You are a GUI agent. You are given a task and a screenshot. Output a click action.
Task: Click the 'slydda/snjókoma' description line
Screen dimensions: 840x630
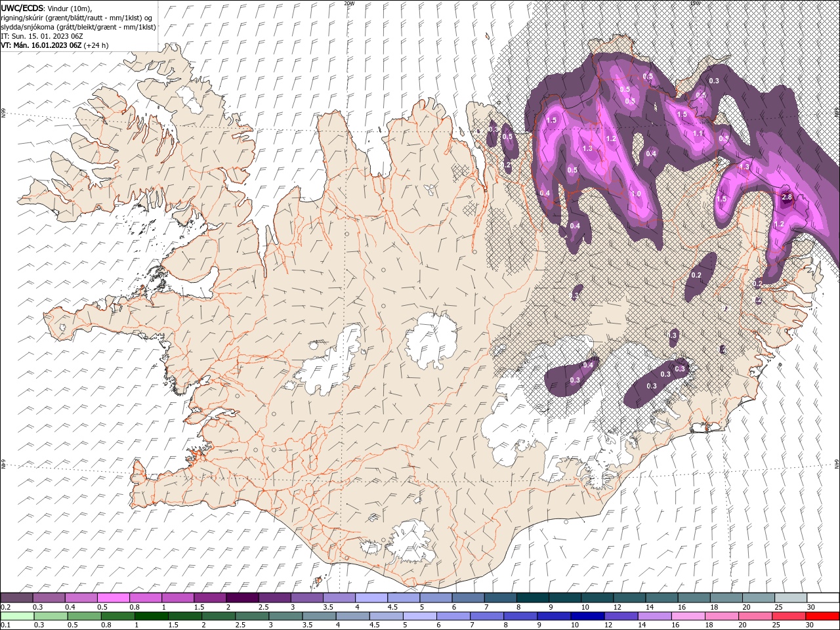pyautogui.click(x=78, y=27)
